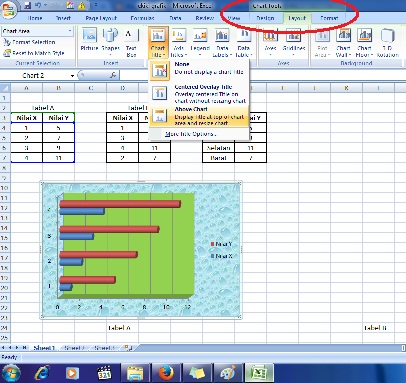Image resolution: width=406 pixels, height=383 pixels.
Task: Expand the Name Box dropdown arrow
Action: [x=72, y=76]
